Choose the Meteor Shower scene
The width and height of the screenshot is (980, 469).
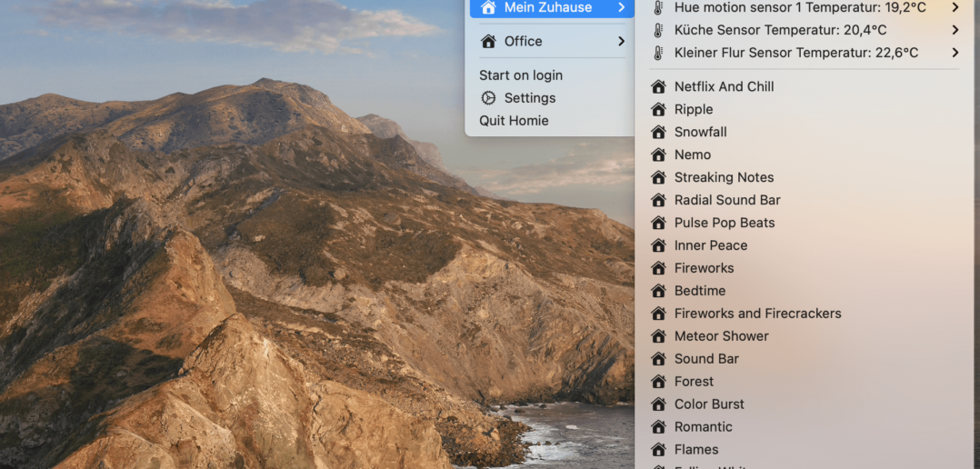pos(721,336)
